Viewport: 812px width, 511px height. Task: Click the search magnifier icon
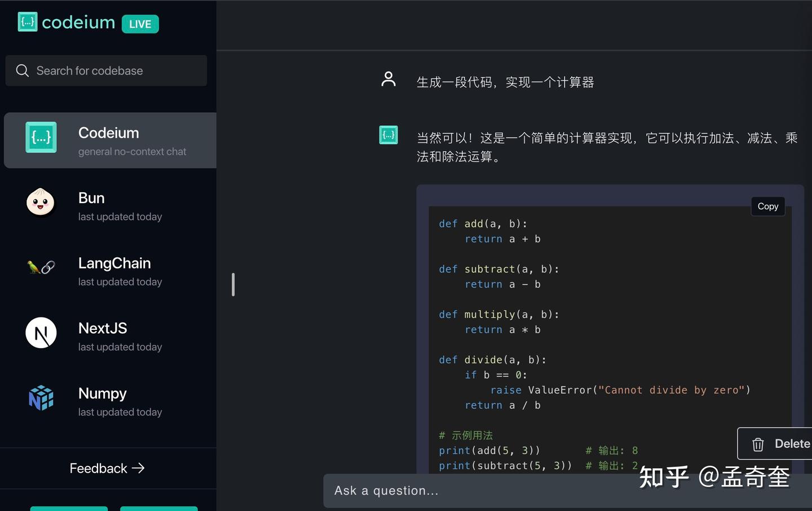[x=23, y=71]
